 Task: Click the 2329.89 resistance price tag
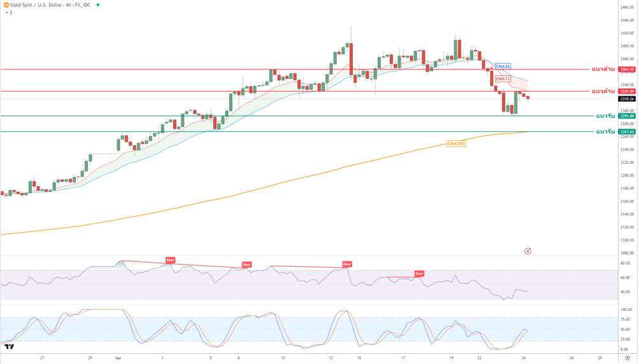[x=627, y=91]
